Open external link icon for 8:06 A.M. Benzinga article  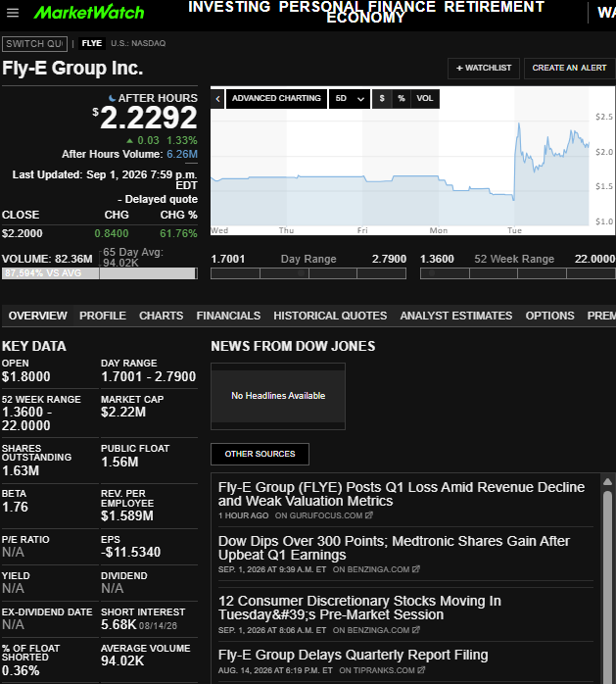416,630
